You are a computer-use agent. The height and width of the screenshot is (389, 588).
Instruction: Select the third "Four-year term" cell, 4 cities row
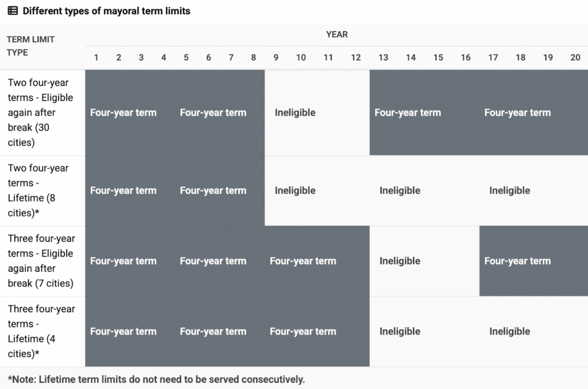[x=303, y=331]
